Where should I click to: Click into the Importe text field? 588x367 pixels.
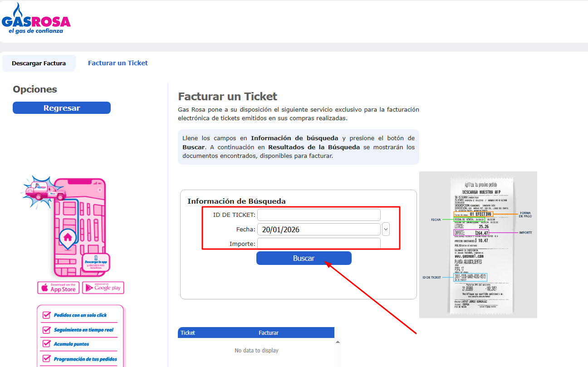click(318, 244)
